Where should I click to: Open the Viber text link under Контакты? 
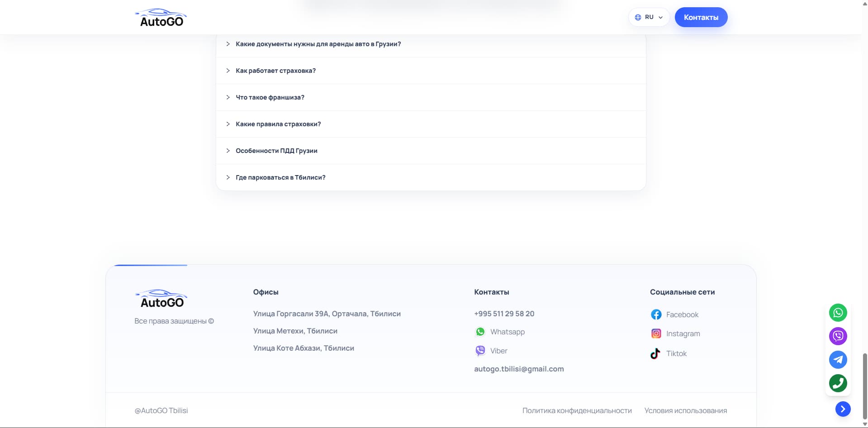498,351
